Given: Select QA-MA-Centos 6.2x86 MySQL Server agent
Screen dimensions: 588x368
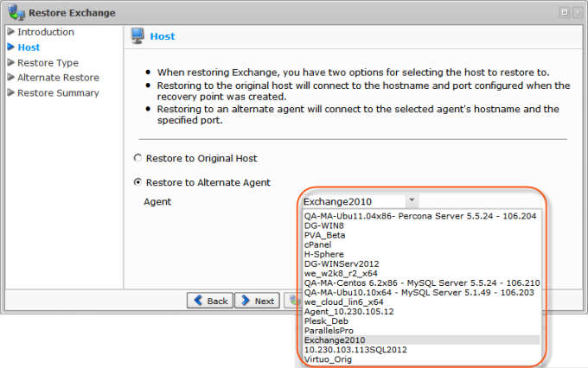Looking at the screenshot, I should [x=421, y=283].
